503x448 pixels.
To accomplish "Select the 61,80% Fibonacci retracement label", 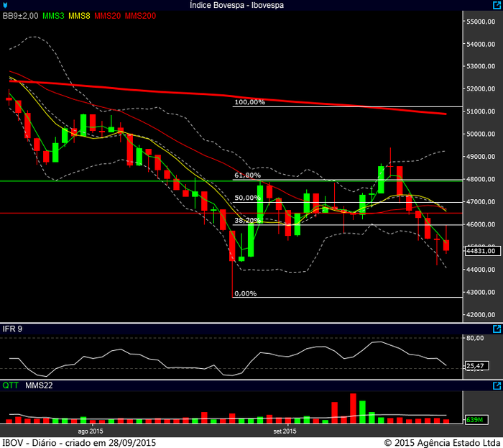I will [246, 175].
